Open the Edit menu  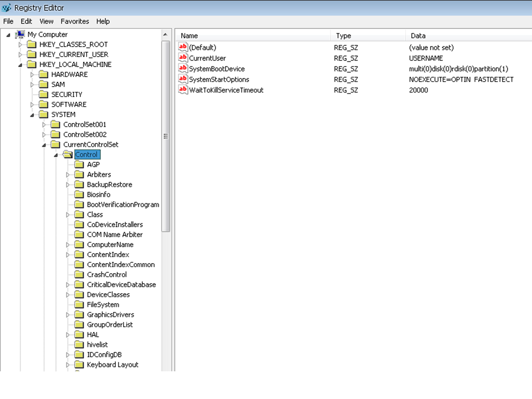tap(26, 22)
